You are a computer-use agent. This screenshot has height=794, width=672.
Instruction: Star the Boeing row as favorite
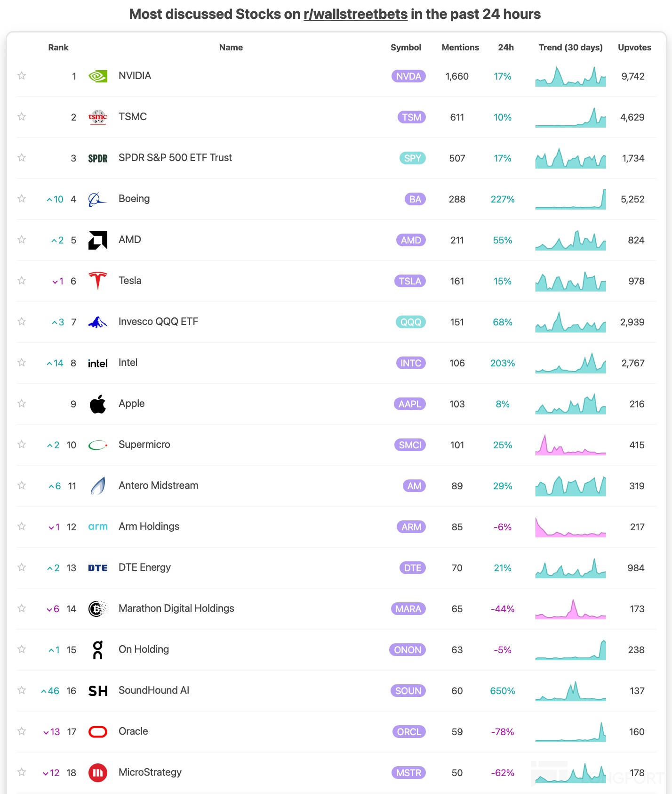[22, 199]
